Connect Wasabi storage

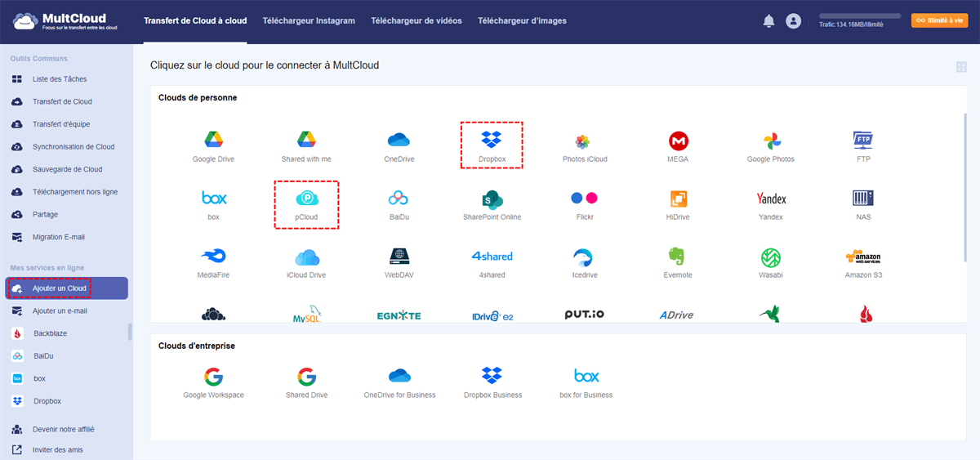point(770,263)
